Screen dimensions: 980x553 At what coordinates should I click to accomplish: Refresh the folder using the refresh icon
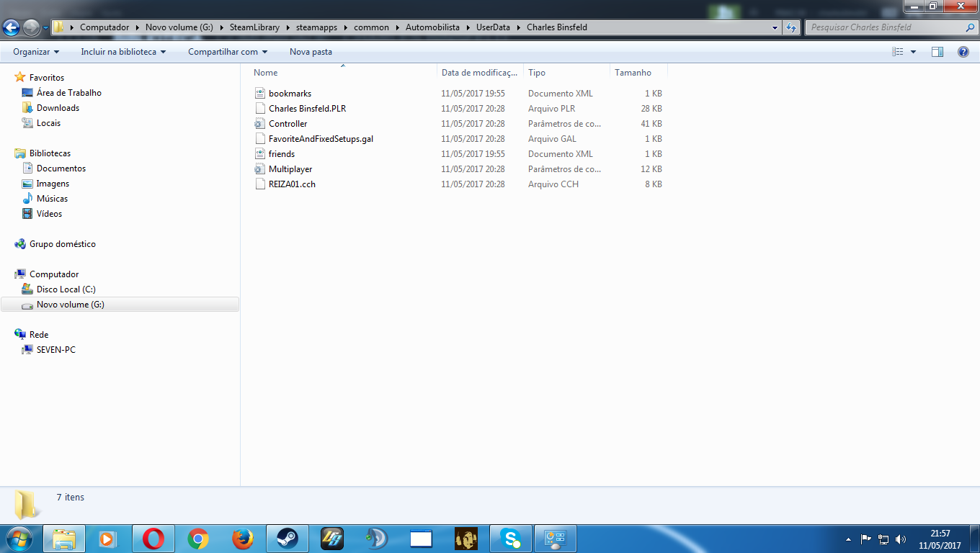tap(791, 27)
